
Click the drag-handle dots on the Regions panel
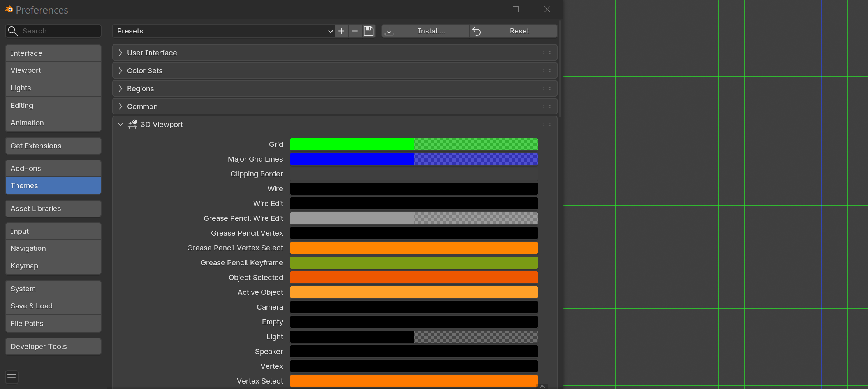547,88
